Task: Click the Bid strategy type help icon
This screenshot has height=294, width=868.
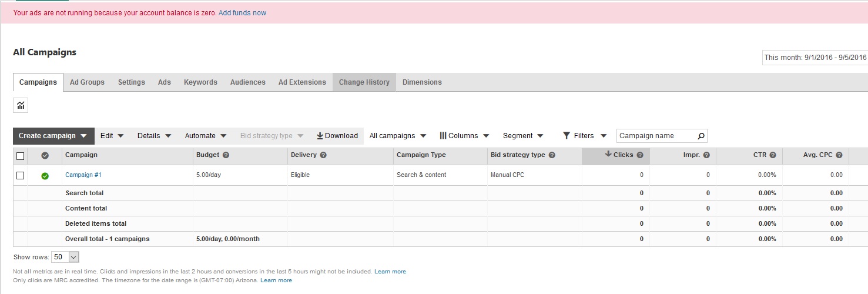Action: [552, 155]
